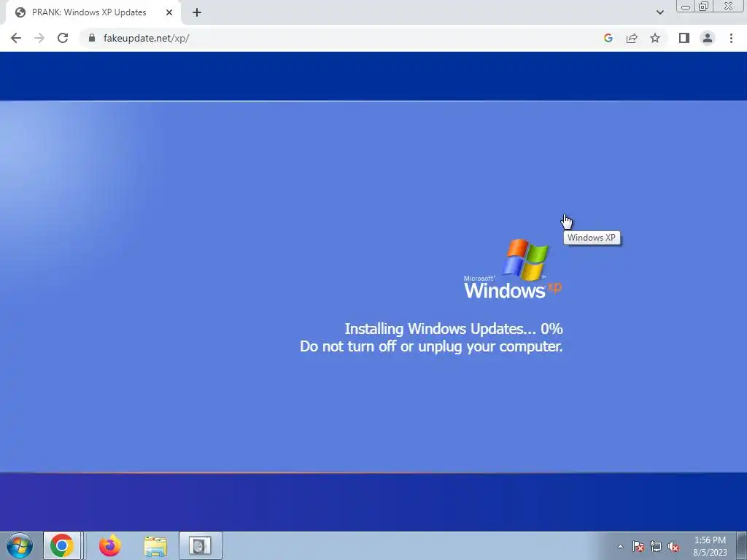747x560 pixels.
Task: Open Windows Explorer from the taskbar
Action: tap(155, 545)
